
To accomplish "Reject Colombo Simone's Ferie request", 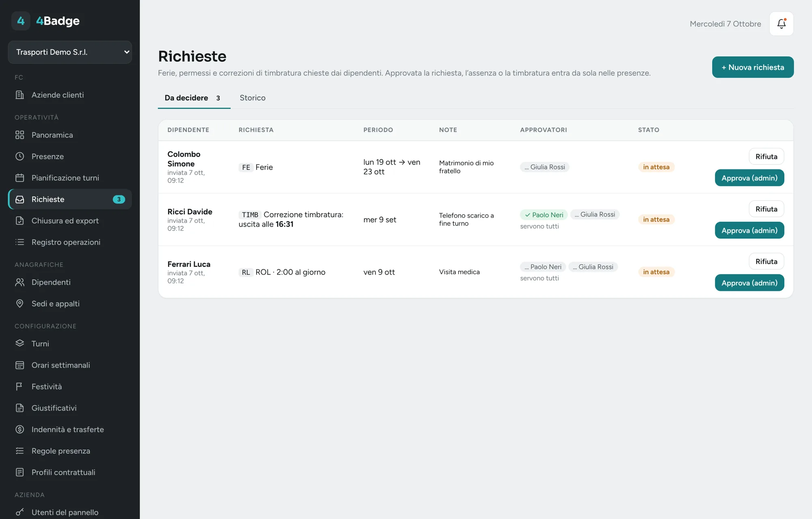I will coord(766,156).
